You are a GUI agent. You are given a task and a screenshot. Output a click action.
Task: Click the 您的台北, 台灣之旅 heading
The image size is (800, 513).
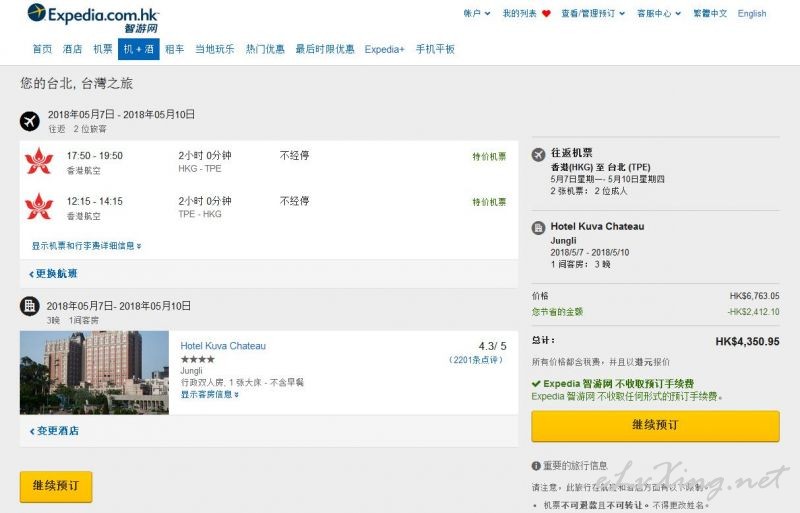coord(77,83)
